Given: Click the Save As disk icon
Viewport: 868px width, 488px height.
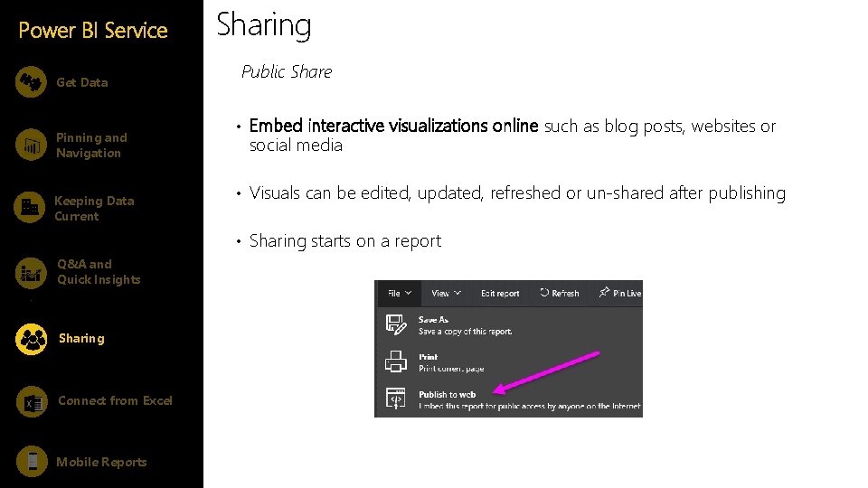Looking at the screenshot, I should click(396, 324).
